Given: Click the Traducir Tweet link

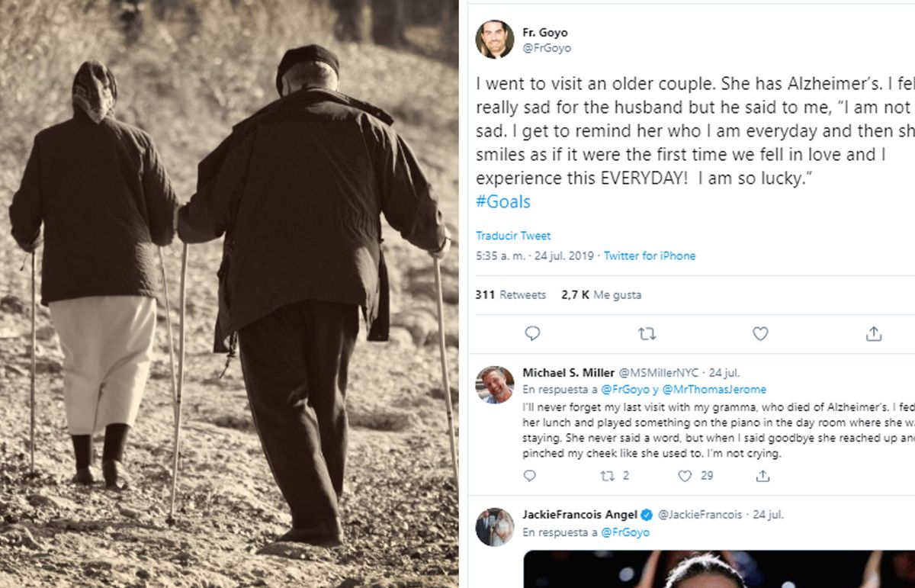Looking at the screenshot, I should click(512, 235).
